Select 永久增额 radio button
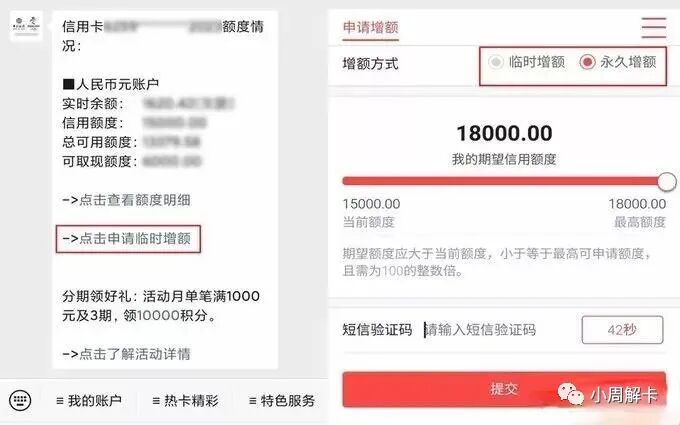 587,62
